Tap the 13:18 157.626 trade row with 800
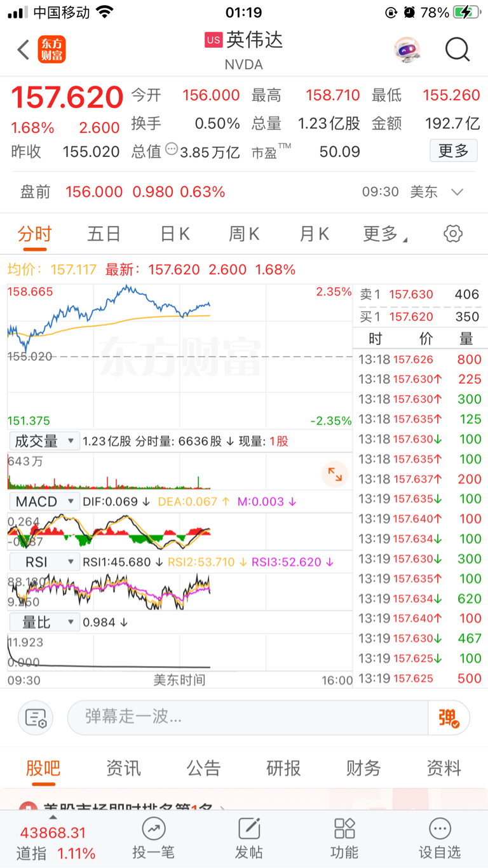Viewport: 488px width, 868px height. click(x=420, y=360)
